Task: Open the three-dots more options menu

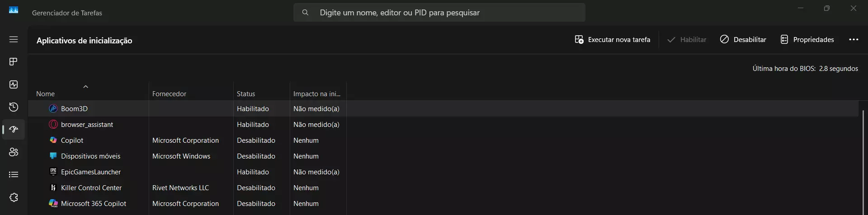Action: point(854,40)
